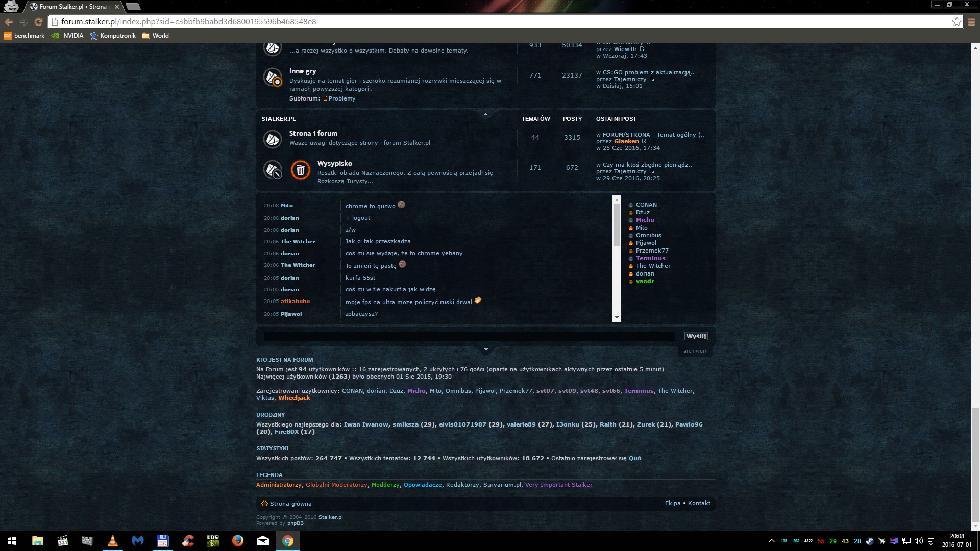Click the orange Wysypisko trash bin icon

click(301, 170)
